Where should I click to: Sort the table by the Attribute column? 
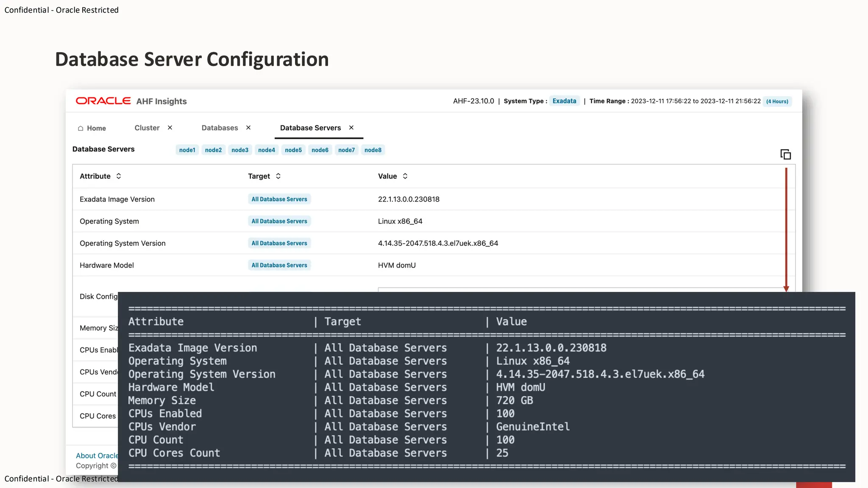point(119,176)
